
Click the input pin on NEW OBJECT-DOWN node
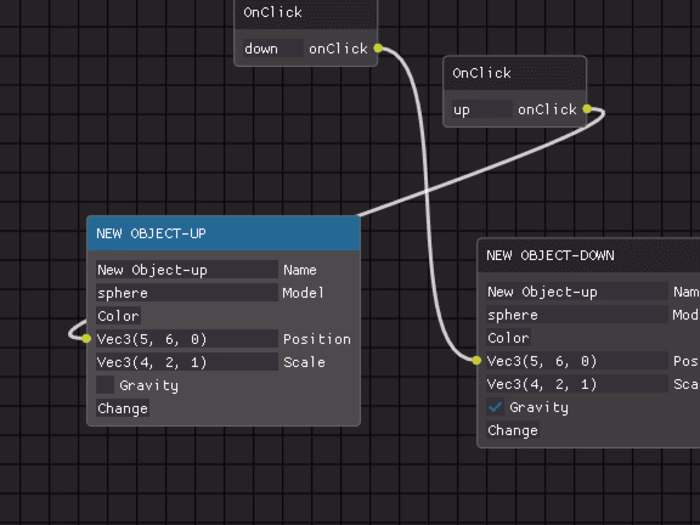point(476,360)
